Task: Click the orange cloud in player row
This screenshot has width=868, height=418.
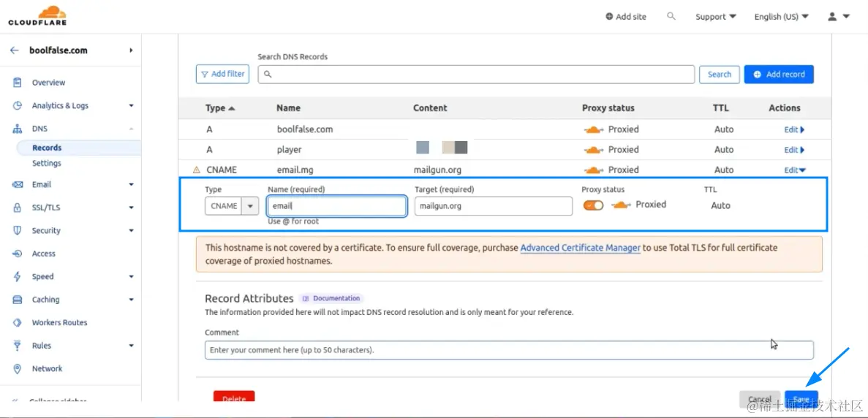Action: (x=594, y=150)
